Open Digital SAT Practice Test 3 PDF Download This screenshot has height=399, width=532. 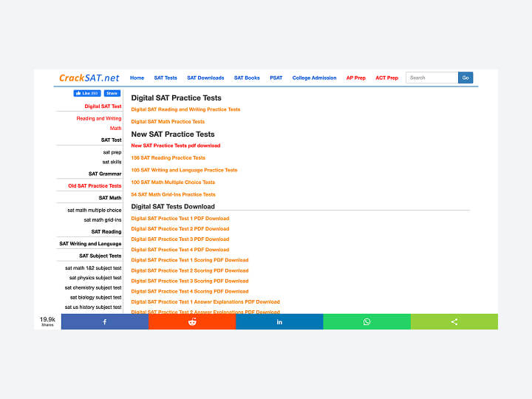click(x=180, y=239)
